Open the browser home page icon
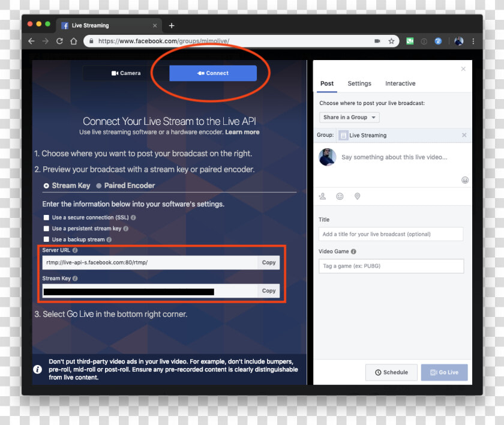This screenshot has width=504, height=425. (x=74, y=41)
